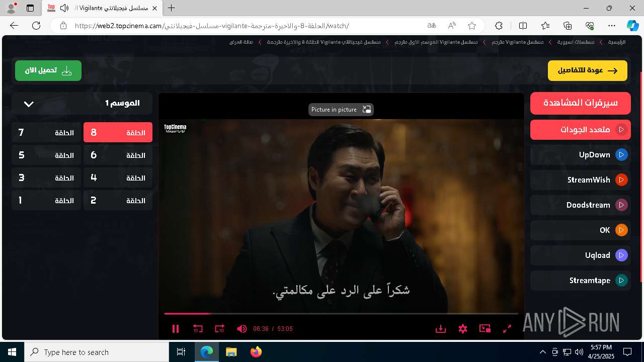Select the Uqload server

(x=581, y=255)
